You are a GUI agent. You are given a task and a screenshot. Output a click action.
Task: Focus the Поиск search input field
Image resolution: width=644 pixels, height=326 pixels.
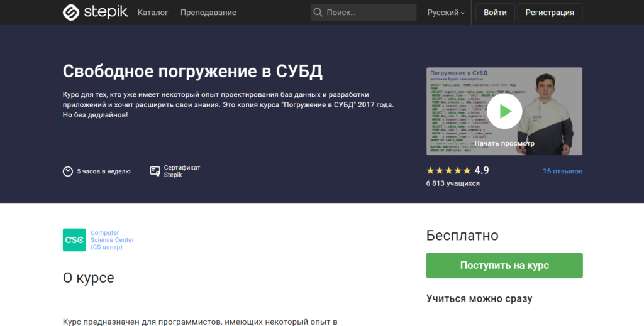pos(368,13)
